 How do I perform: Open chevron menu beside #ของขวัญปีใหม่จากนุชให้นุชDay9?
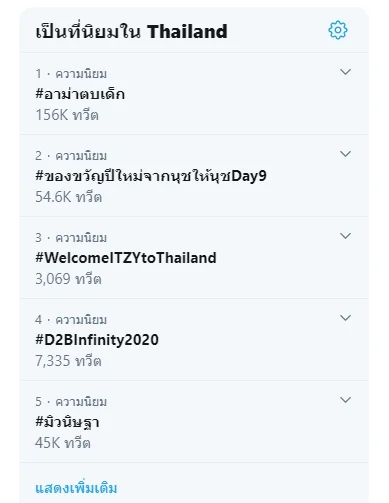coord(345,154)
